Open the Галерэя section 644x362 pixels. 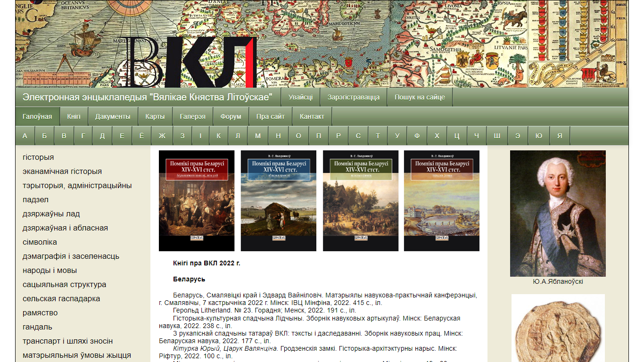click(193, 116)
